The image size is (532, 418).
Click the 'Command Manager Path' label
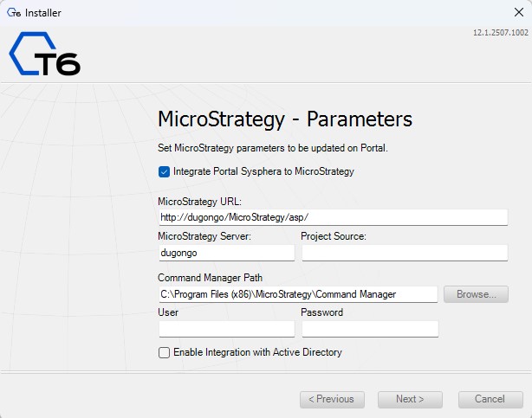[210, 278]
